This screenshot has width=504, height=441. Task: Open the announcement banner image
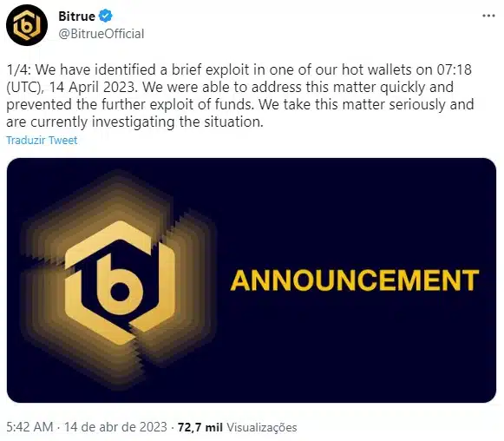pyautogui.click(x=252, y=280)
